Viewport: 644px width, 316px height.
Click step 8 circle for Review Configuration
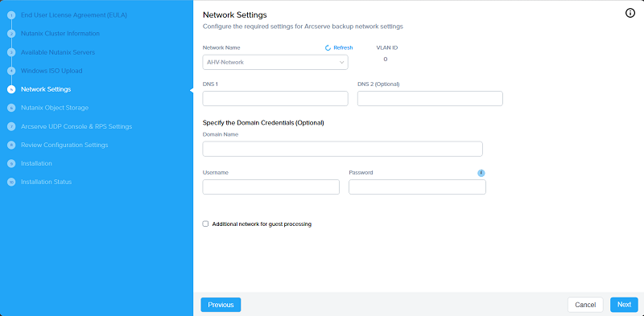(x=11, y=145)
